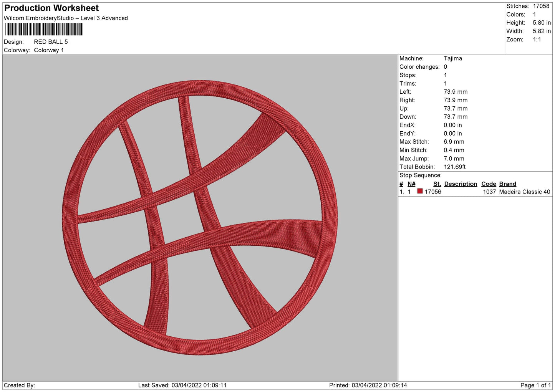This screenshot has height=392, width=555.
Task: Click the barcode under the Wilcom line
Action: [44, 30]
